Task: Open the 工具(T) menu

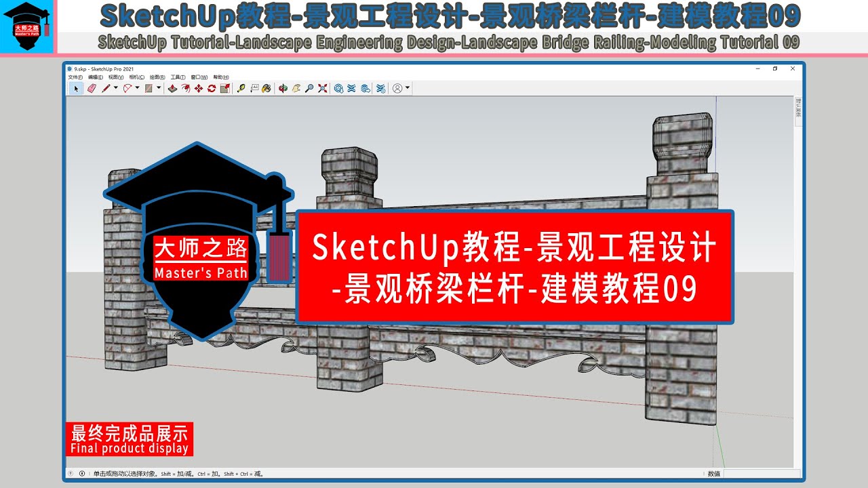Action: 178,77
